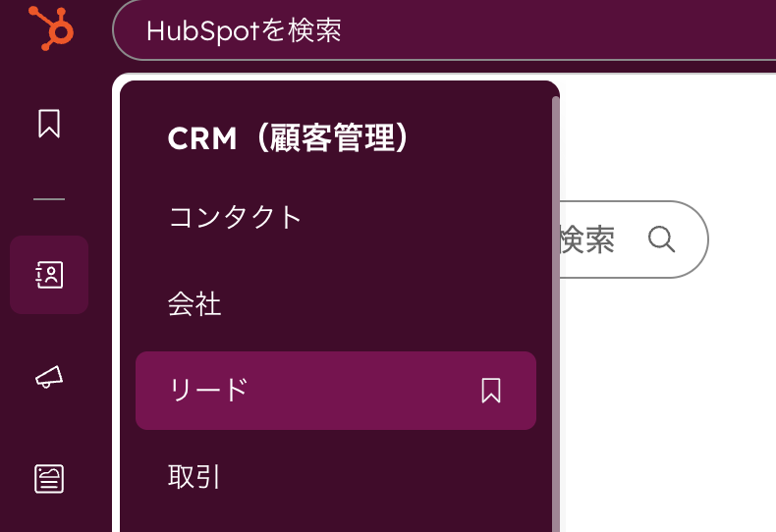Open the Content sidebar icon
Screen dimensions: 776x532
(x=49, y=479)
